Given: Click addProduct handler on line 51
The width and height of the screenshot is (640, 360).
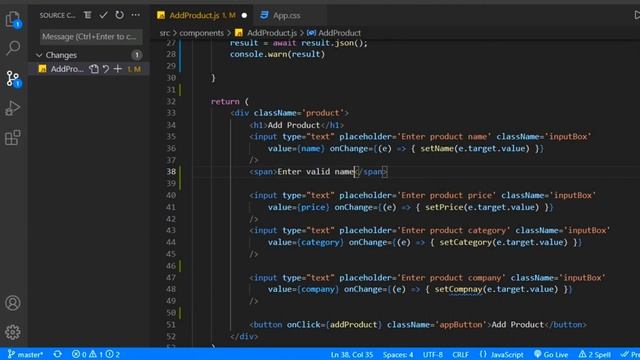Looking at the screenshot, I should point(353,324).
